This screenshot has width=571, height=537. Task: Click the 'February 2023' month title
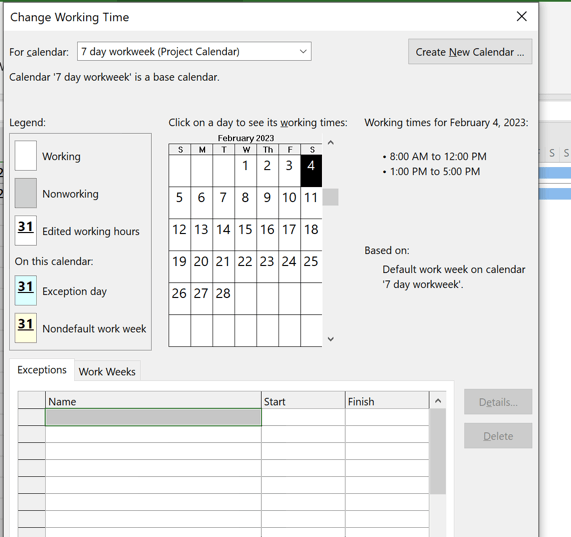pos(245,138)
